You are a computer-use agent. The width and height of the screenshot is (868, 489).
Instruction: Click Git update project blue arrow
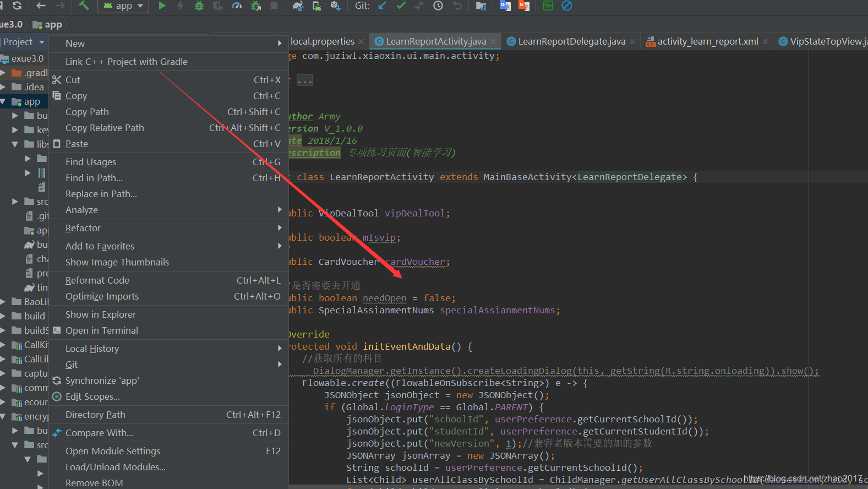tap(383, 6)
